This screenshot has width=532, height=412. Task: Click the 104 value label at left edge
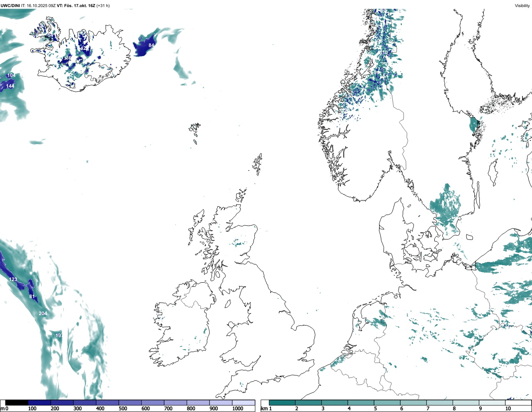pyautogui.click(x=11, y=75)
